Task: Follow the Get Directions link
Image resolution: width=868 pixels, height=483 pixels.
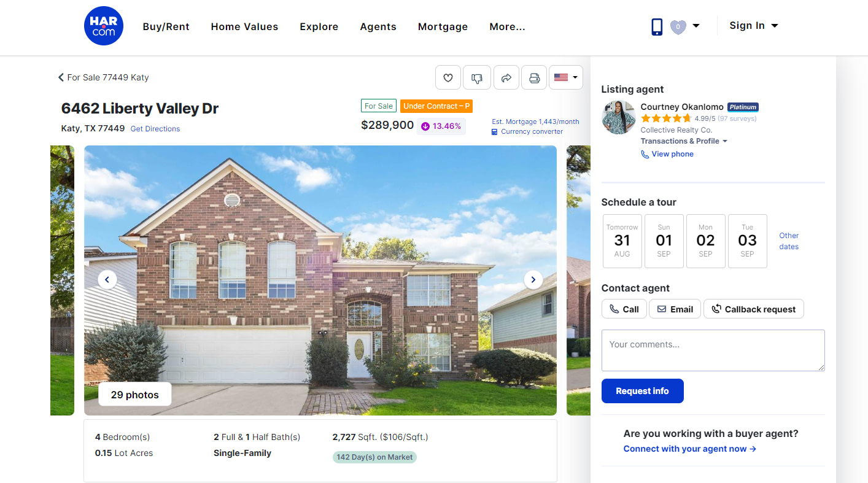Action: point(155,129)
